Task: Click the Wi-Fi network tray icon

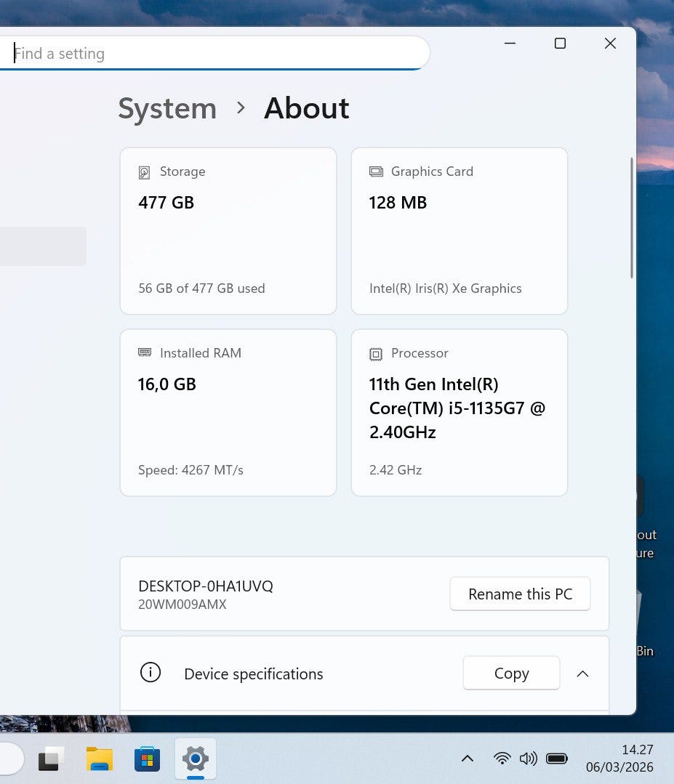Action: pos(502,759)
